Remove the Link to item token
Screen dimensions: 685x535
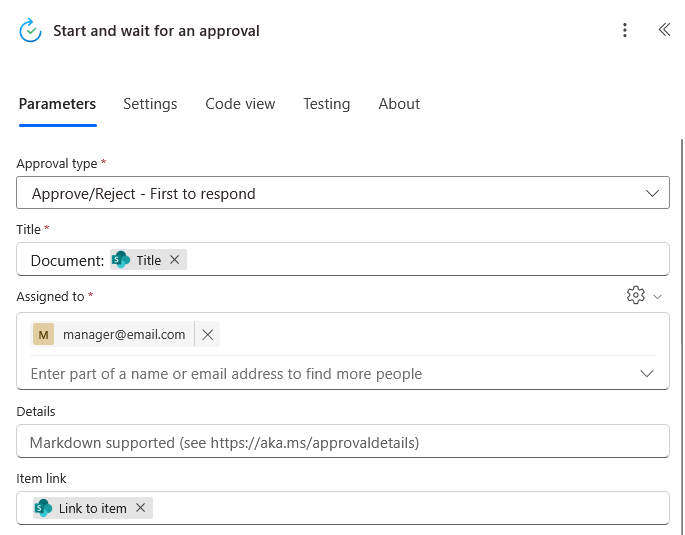[x=140, y=507]
